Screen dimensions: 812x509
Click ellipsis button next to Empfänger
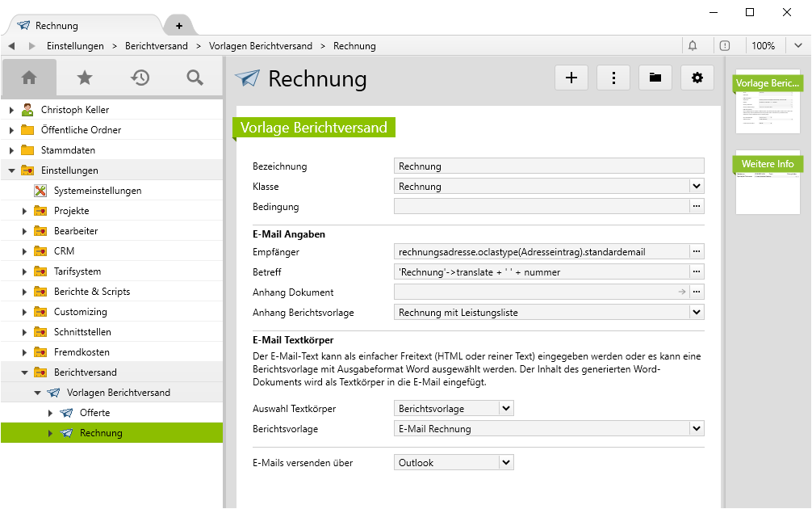[697, 251]
